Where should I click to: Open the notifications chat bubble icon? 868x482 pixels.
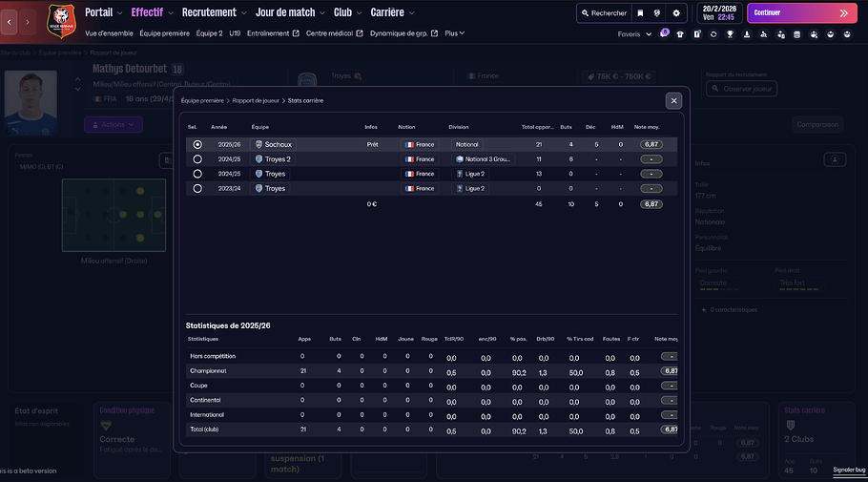coord(665,33)
